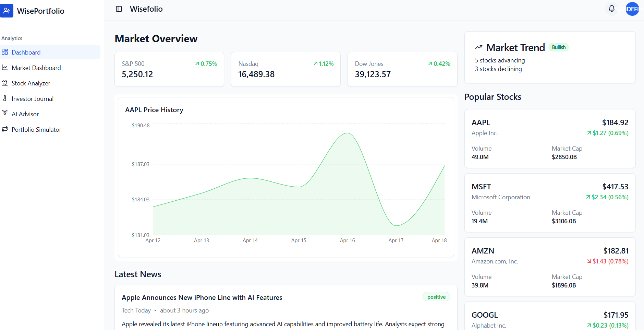Select the AMZN stock card
644x330 pixels.
(550, 267)
